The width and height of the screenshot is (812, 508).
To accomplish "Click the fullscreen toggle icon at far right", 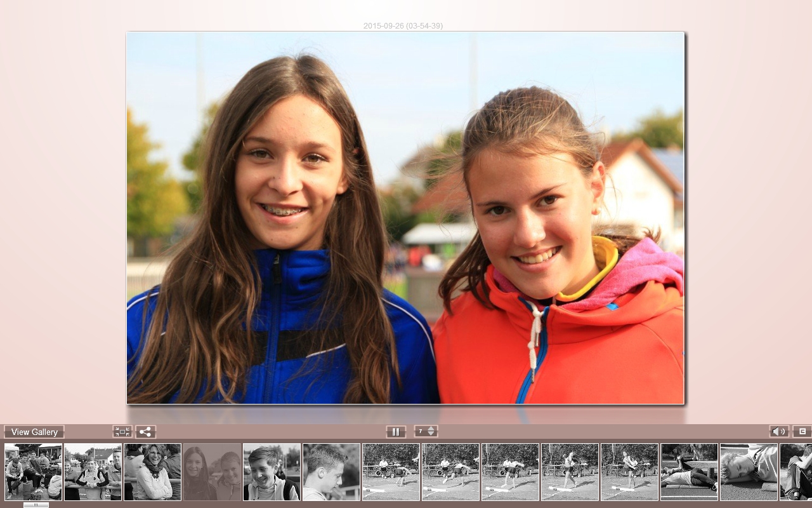I will (802, 432).
